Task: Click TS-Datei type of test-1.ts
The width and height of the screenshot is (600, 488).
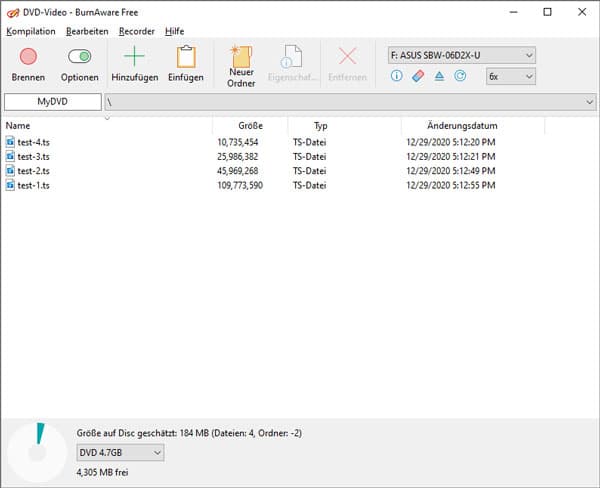Action: point(310,186)
